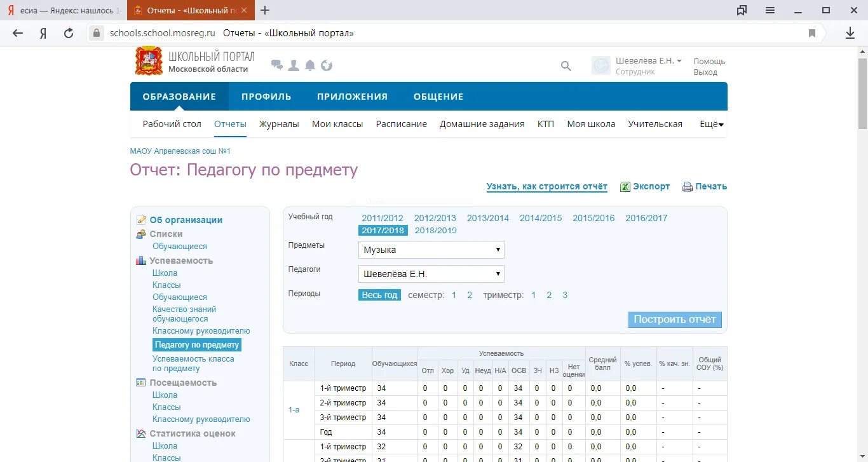Open the ОБРАЗОВАНИЕ main menu
The height and width of the screenshot is (462, 868).
[x=179, y=97]
